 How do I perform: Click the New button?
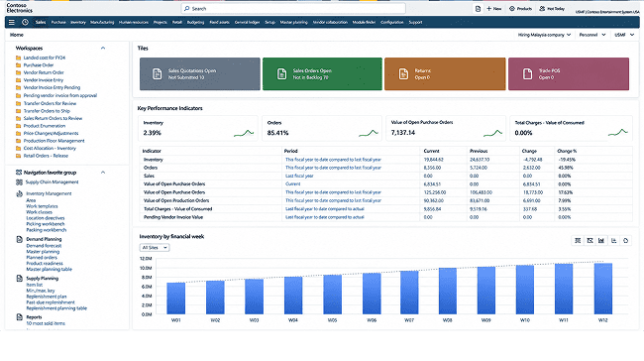[494, 9]
